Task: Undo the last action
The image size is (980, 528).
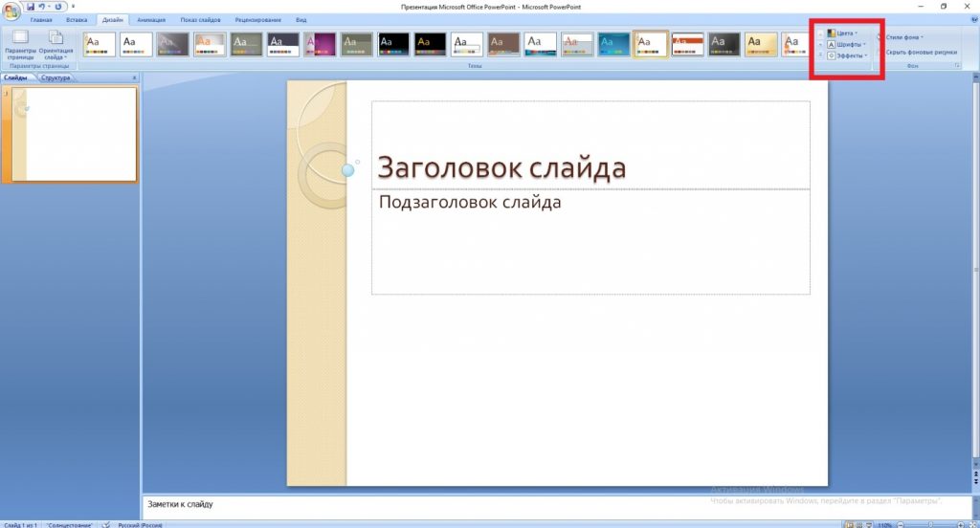Action: pyautogui.click(x=42, y=7)
